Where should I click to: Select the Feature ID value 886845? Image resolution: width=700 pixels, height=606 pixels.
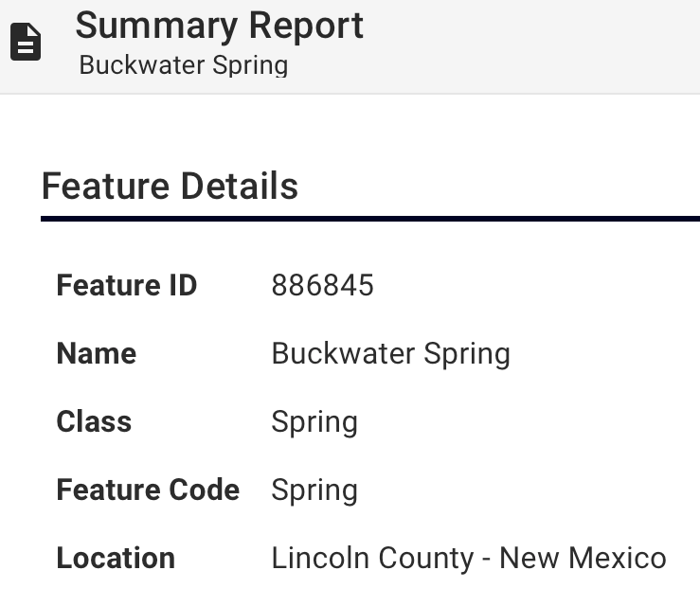pos(322,285)
